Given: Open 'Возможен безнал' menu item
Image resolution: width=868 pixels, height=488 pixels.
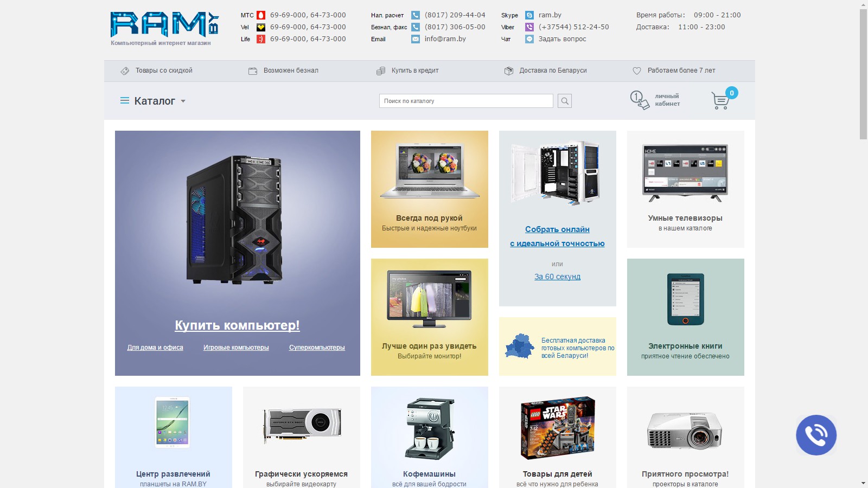Looking at the screenshot, I should click(291, 70).
